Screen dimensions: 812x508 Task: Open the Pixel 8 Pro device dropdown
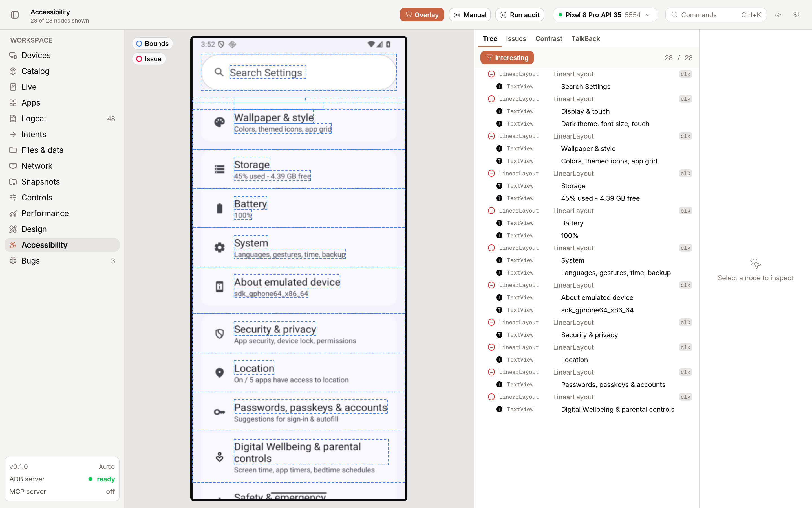(605, 15)
